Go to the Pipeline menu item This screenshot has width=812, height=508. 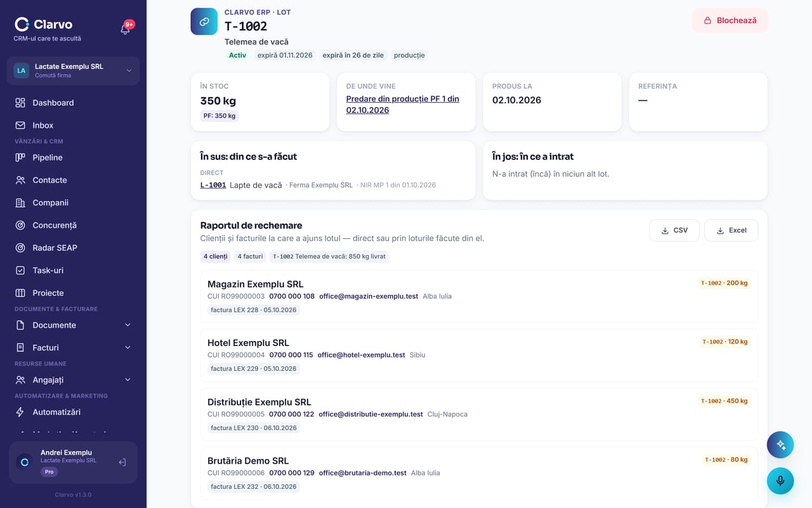[x=74, y=157]
